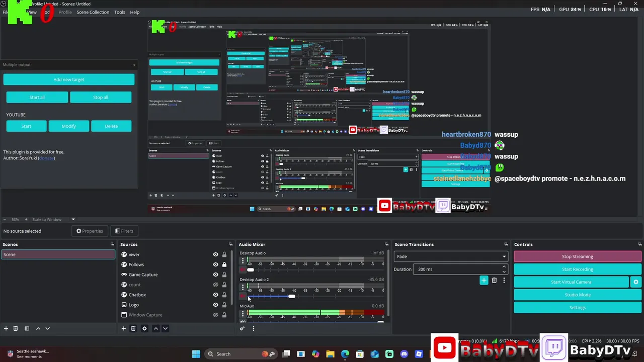The image size is (644, 362).
Task: Hide the viwer source
Action: (x=215, y=254)
